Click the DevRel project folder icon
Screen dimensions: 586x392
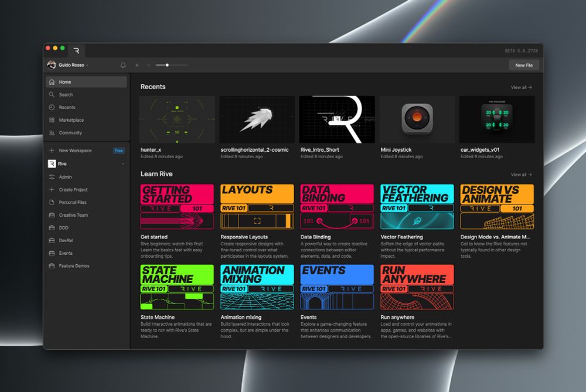pos(52,241)
